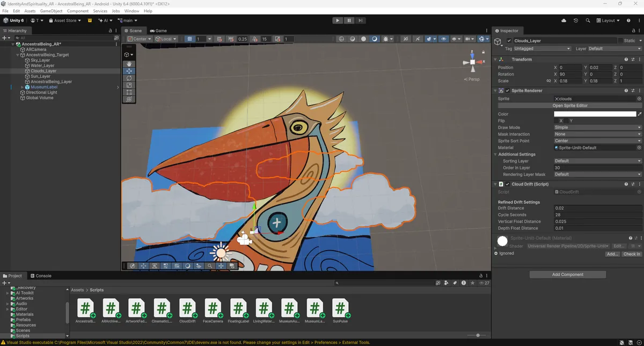Click the color eyedropper icon
The width and height of the screenshot is (644, 346).
pyautogui.click(x=639, y=114)
